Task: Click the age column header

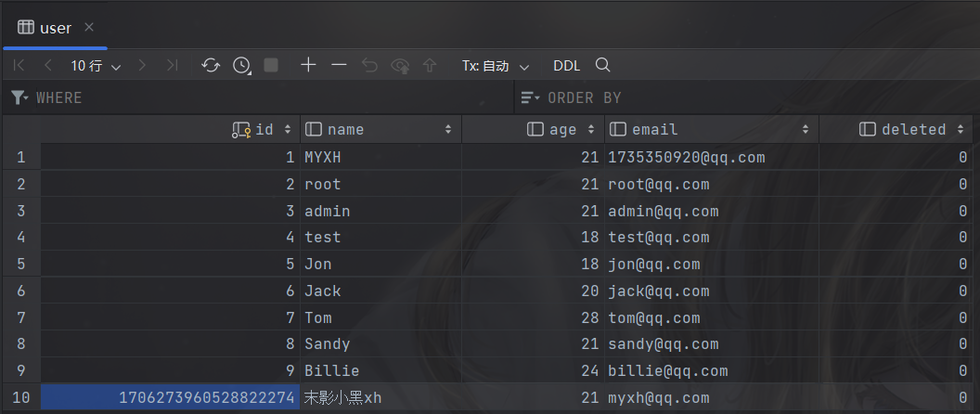Action: 533,129
